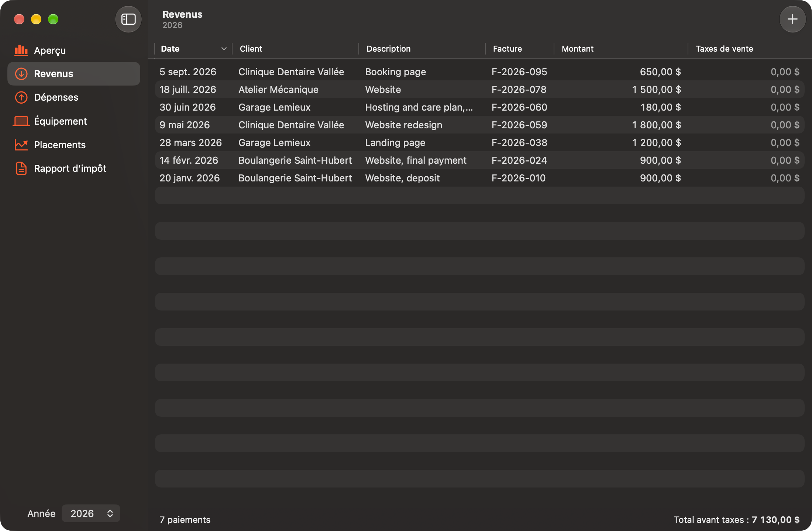Screen dimensions: 812x531
Task: Click Website, final payment description
Action: point(416,160)
